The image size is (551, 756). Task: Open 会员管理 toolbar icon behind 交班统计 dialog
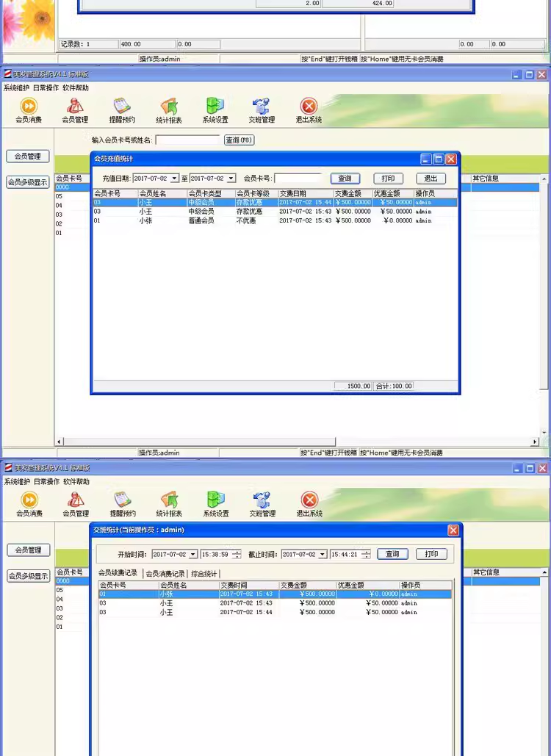[76, 504]
